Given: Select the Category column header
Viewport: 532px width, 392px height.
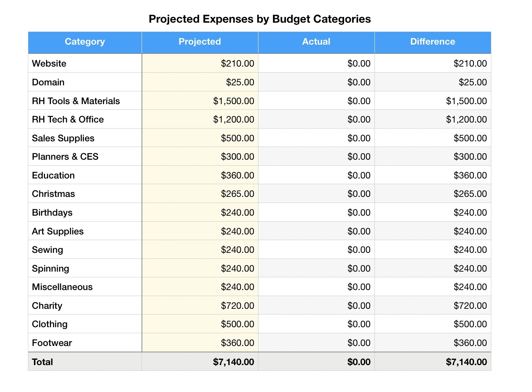Looking at the screenshot, I should pyautogui.click(x=85, y=42).
